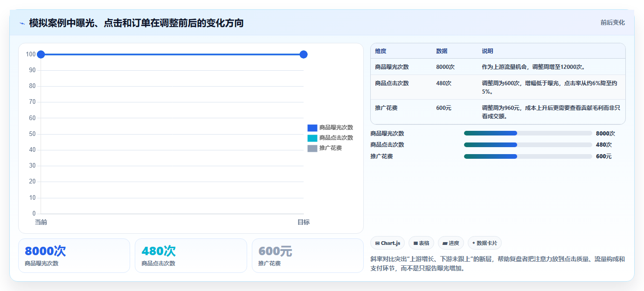Click the cyan legend color box

click(x=312, y=138)
